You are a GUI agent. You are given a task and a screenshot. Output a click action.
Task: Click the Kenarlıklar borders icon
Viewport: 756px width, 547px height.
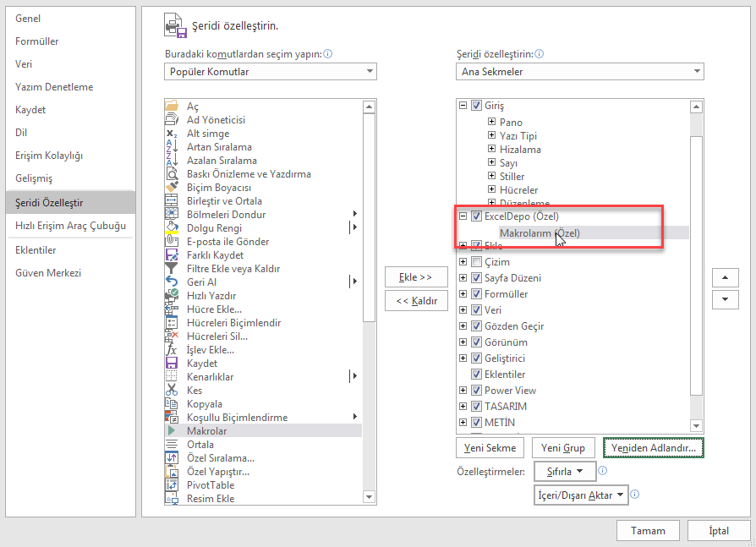click(172, 376)
